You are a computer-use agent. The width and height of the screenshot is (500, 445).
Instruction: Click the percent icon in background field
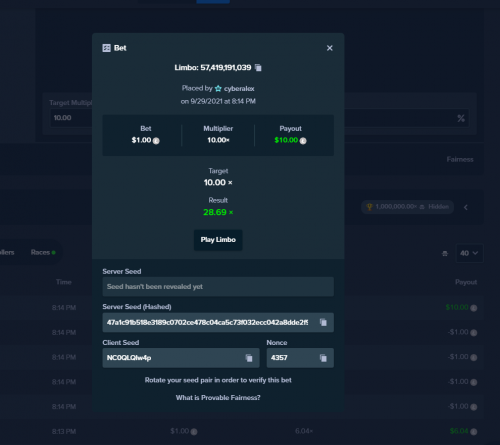[x=461, y=118]
